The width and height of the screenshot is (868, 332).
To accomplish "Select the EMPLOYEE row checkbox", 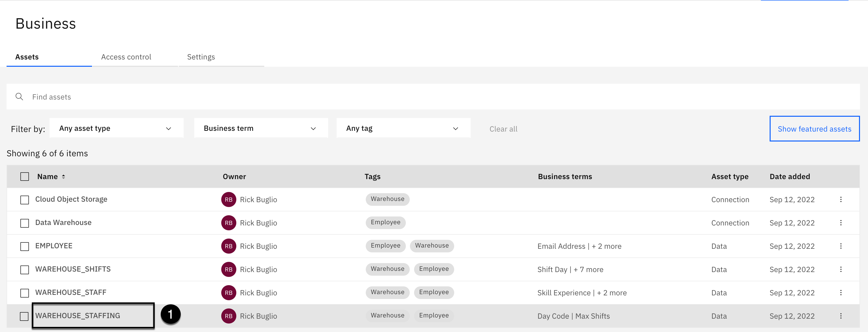I will click(25, 246).
